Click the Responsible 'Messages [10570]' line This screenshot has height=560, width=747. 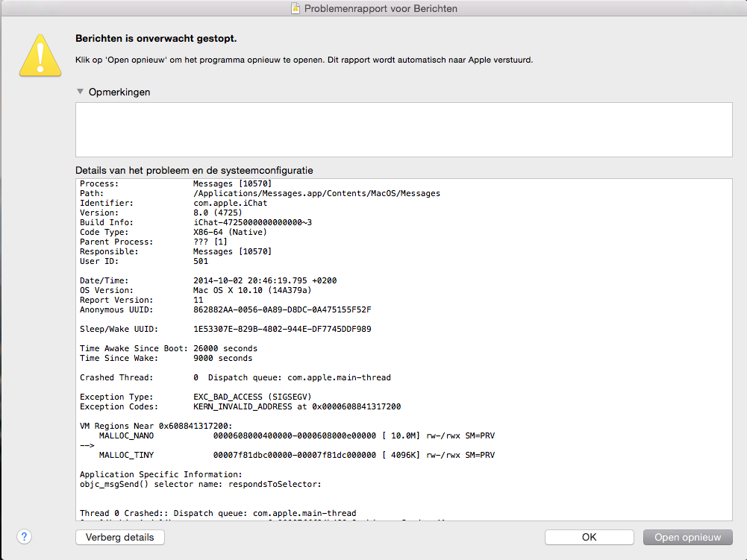pyautogui.click(x=176, y=251)
